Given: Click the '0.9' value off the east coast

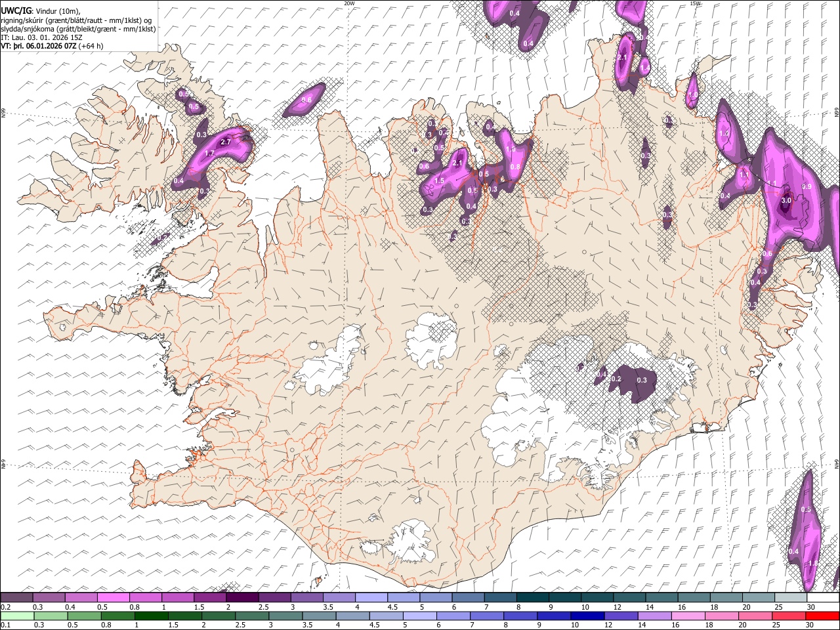Looking at the screenshot, I should click(807, 186).
